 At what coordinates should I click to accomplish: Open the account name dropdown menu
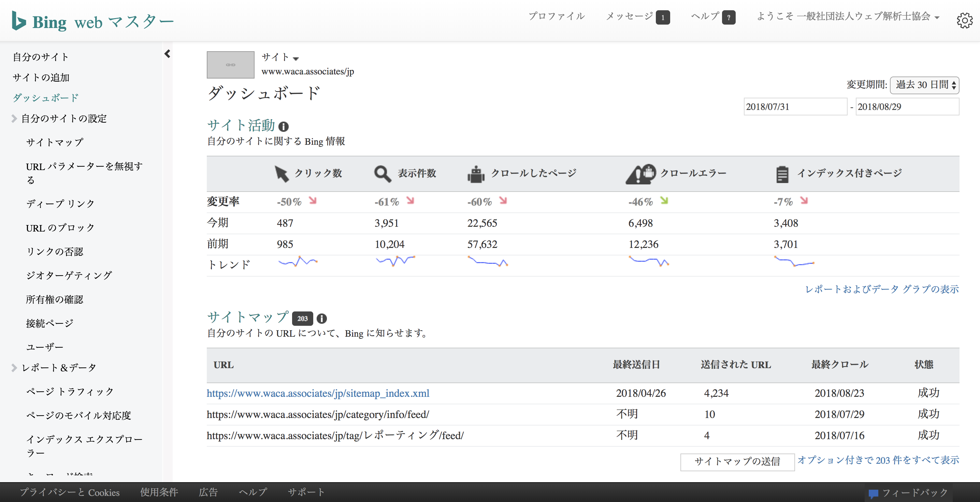tap(848, 16)
